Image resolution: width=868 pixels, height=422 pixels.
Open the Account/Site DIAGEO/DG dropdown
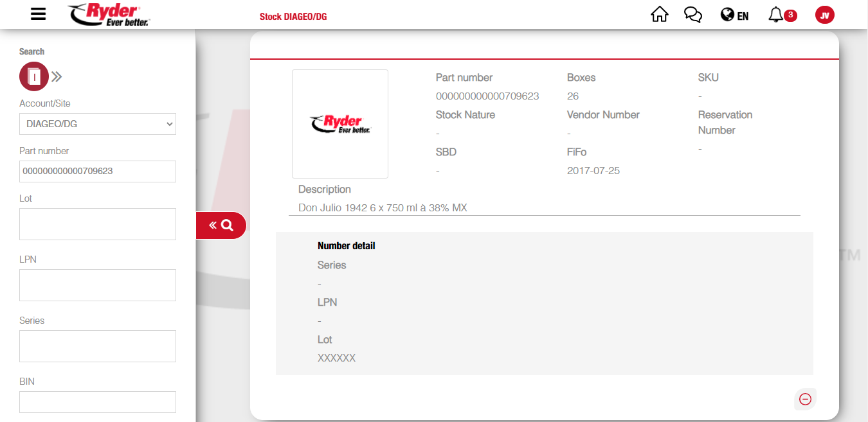[x=98, y=124]
